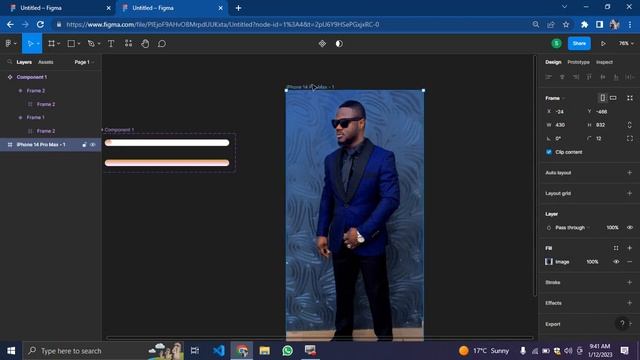640x360 pixels.
Task: Open the Frame type dropdown
Action: (555, 98)
